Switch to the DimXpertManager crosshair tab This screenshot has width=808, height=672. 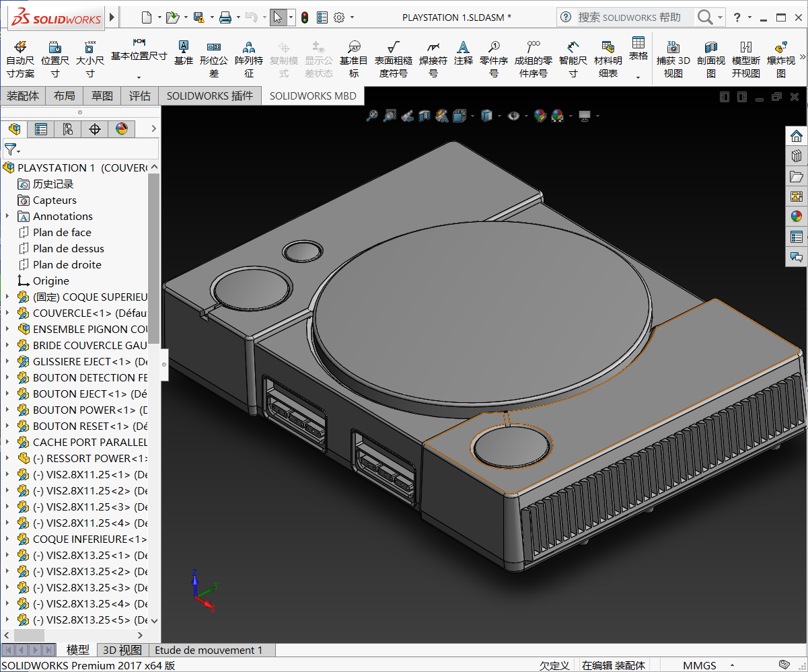coord(95,128)
